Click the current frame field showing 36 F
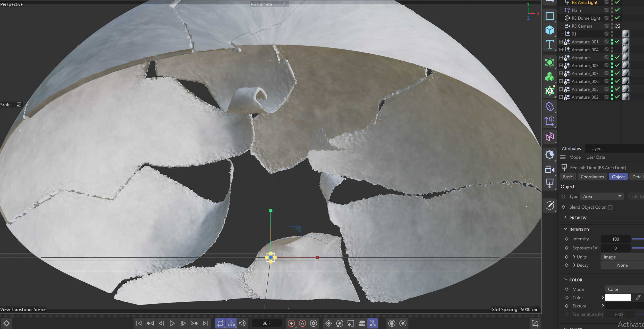Screen dimensions: 644x329 pyautogui.click(x=267, y=323)
